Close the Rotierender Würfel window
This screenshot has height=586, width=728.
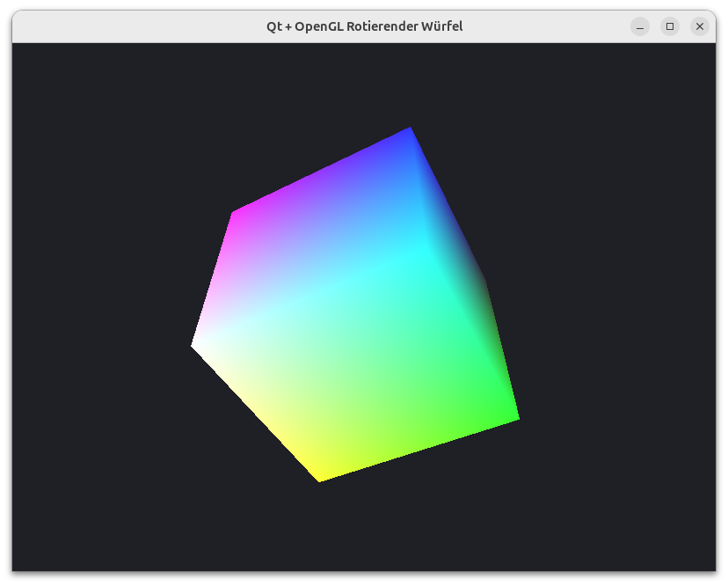[700, 26]
